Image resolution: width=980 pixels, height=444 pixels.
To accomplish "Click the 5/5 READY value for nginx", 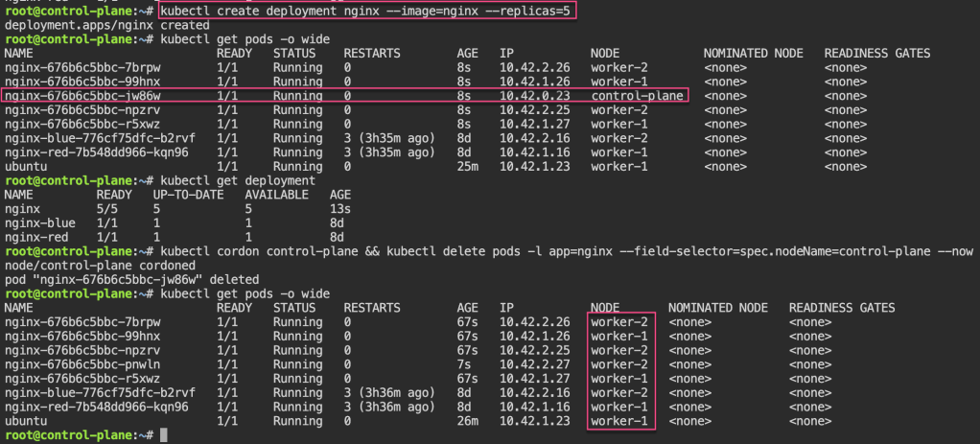I will 107,209.
